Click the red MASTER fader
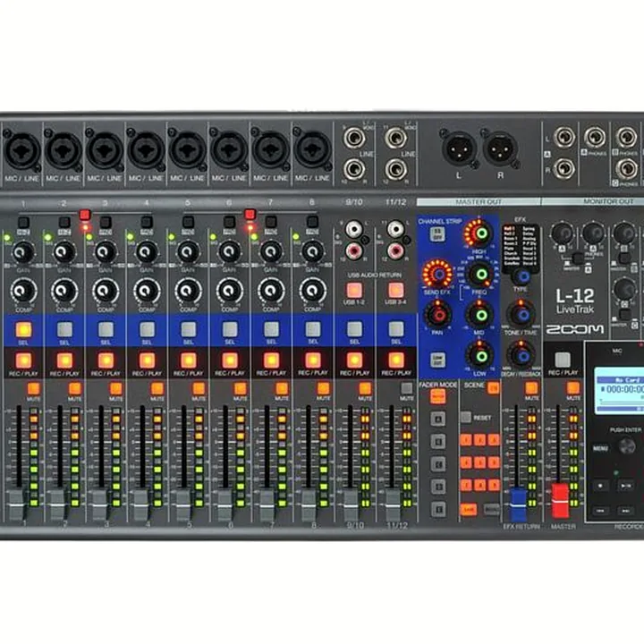The image size is (644, 644). point(560,501)
